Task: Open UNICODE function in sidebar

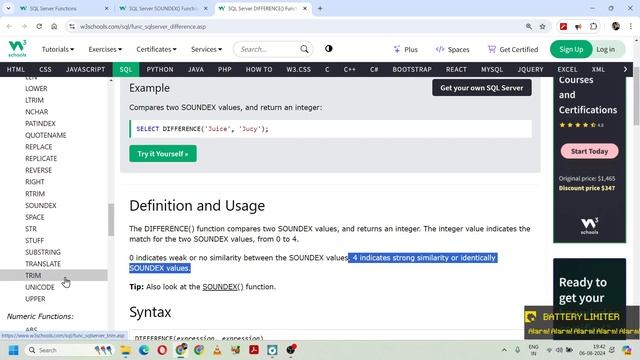Action: pos(40,287)
